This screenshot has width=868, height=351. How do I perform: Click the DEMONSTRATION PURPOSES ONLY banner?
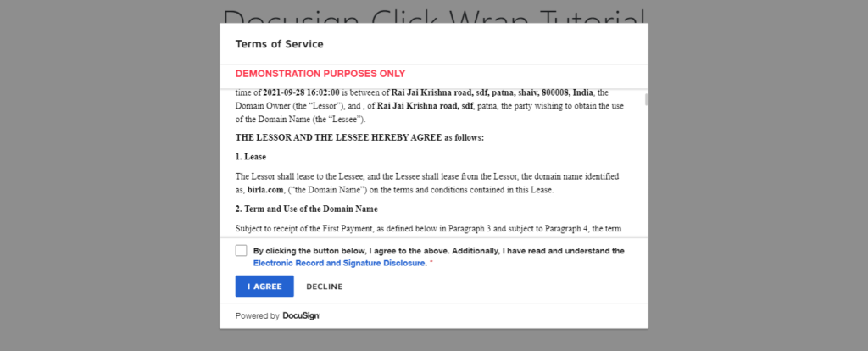tap(320, 74)
